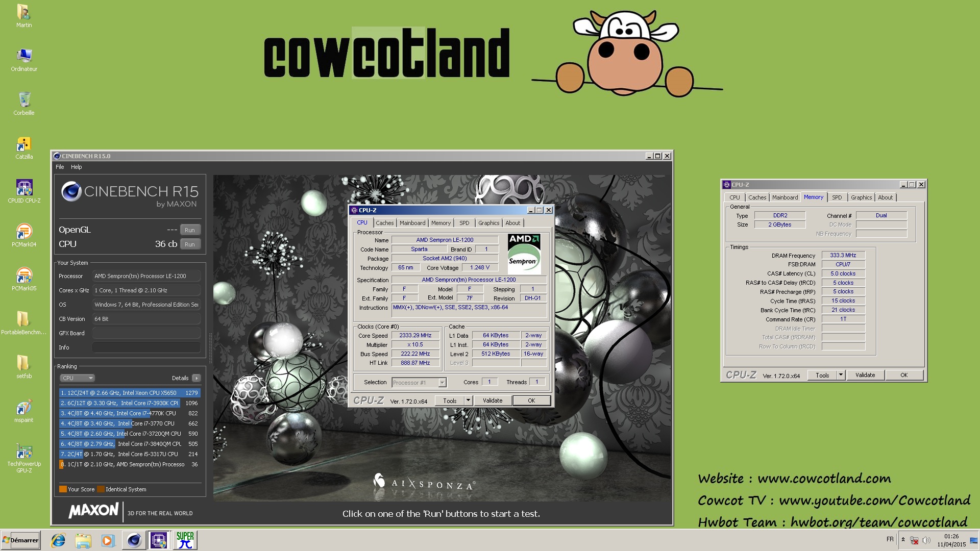Open About tab in right CPU-Z window
The height and width of the screenshot is (551, 980).
886,197
